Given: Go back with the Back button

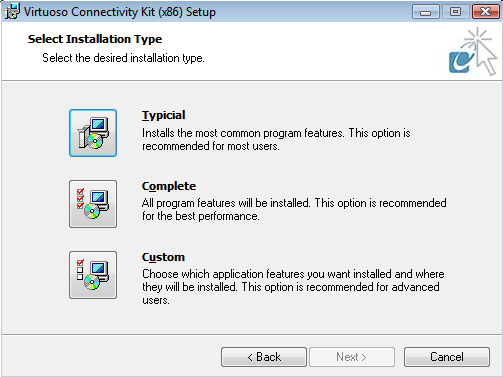Looking at the screenshot, I should 264,357.
